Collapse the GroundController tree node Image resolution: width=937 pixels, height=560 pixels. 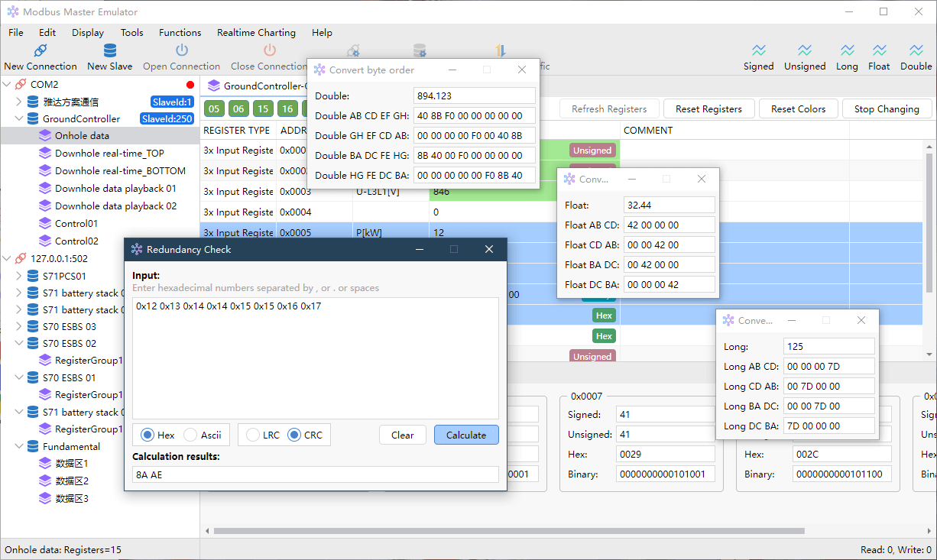coord(19,119)
